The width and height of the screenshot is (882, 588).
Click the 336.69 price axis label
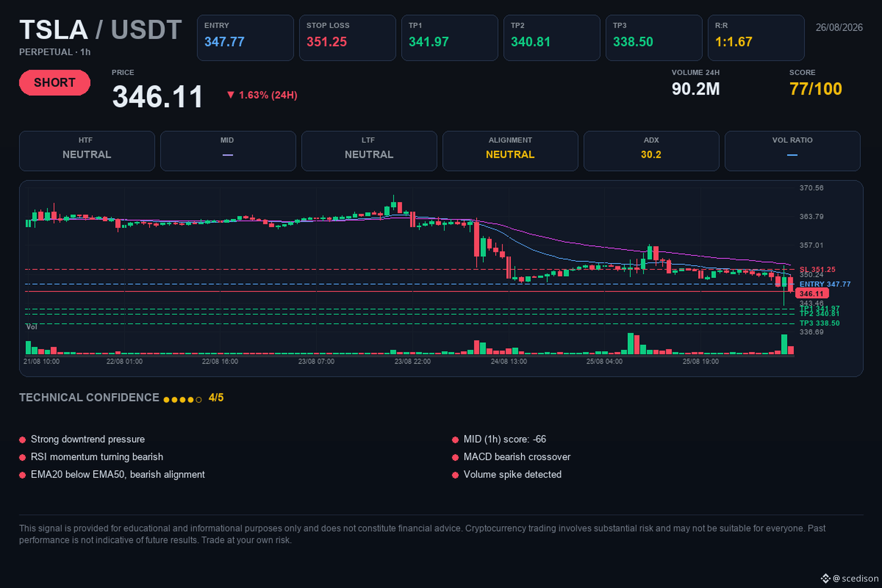point(811,332)
